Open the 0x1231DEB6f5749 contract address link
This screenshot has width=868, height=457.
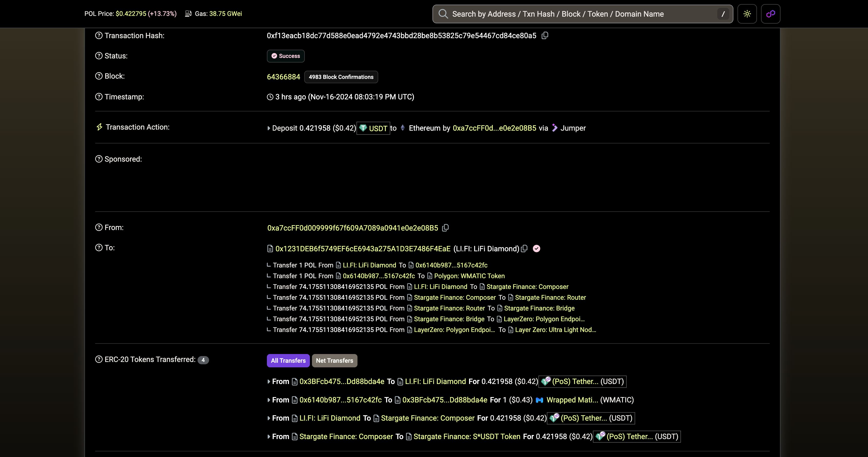[x=363, y=248]
